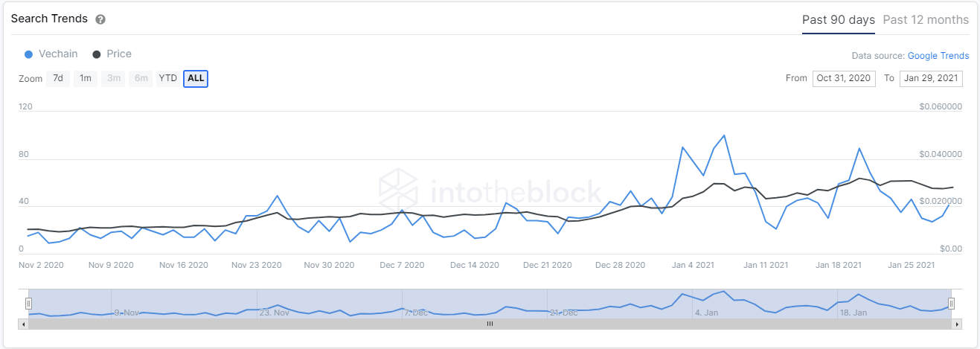
Task: Click the Vechain legend label
Action: click(x=58, y=54)
